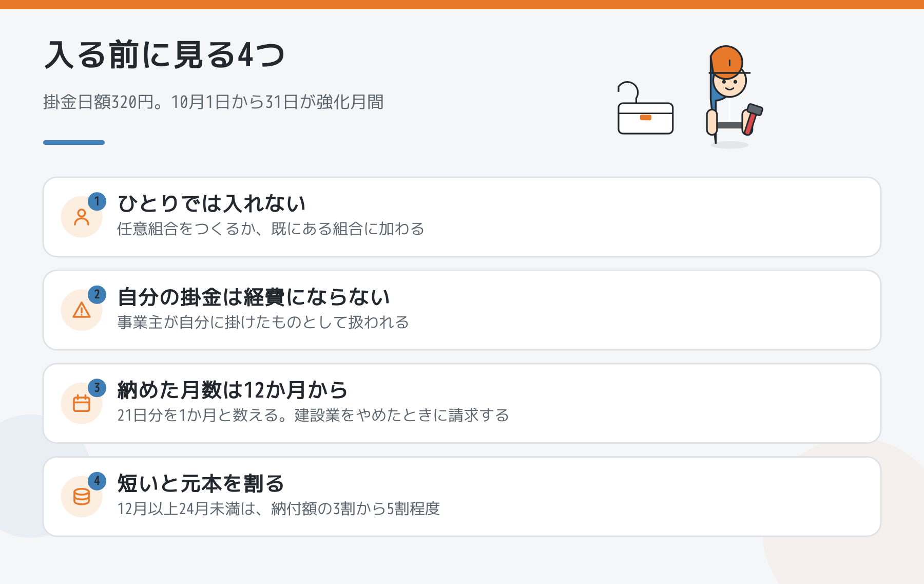Click the text 任意組合をつくるか、既にある組合に加わる
The image size is (924, 584).
(x=271, y=229)
